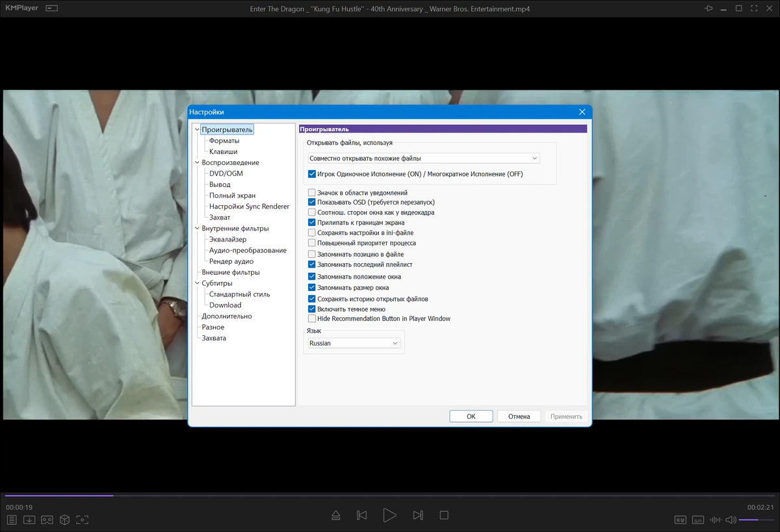Uncheck 'Запоминать положение окна'
This screenshot has width=780, height=532.
(x=312, y=277)
